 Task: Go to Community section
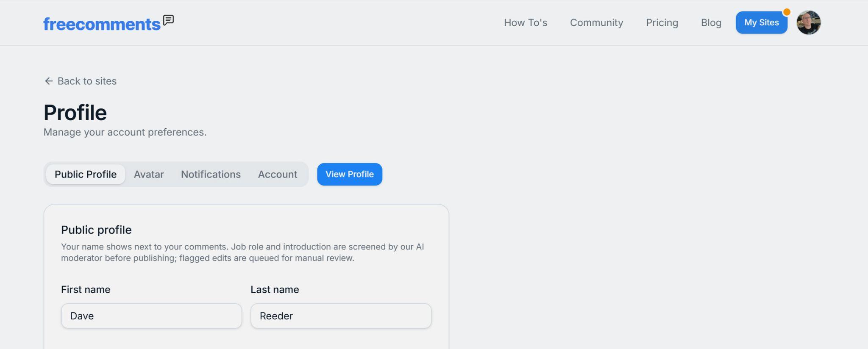(x=596, y=22)
